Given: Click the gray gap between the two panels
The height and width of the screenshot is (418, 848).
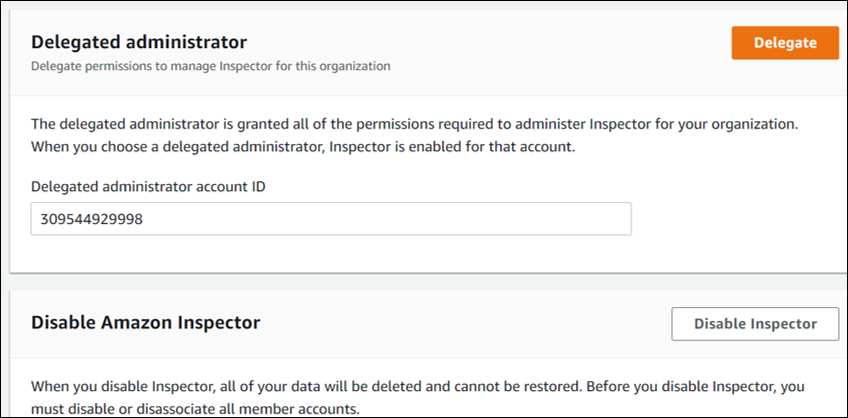Looking at the screenshot, I should [424, 281].
